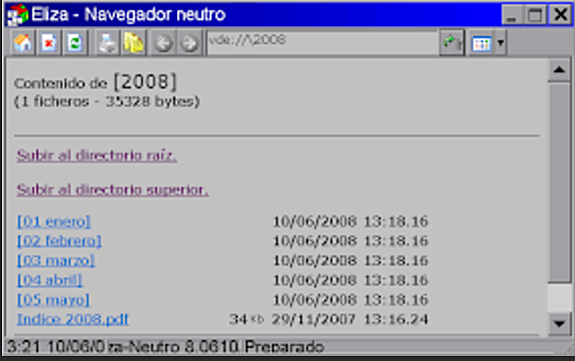Open the 'Subir al directorio superior' link
575x361 pixels.
pyautogui.click(x=113, y=190)
